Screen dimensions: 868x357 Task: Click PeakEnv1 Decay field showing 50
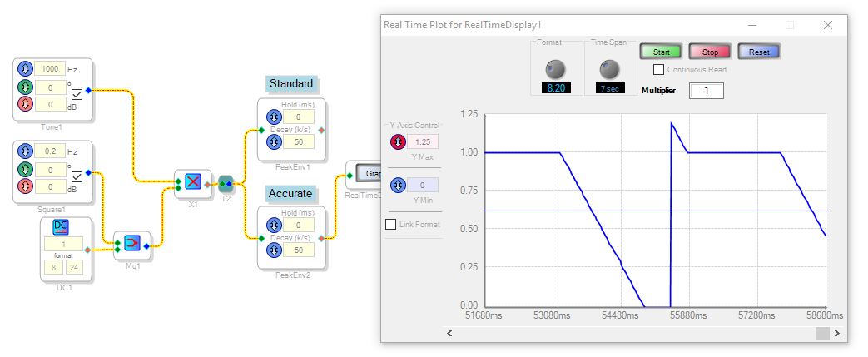(299, 141)
